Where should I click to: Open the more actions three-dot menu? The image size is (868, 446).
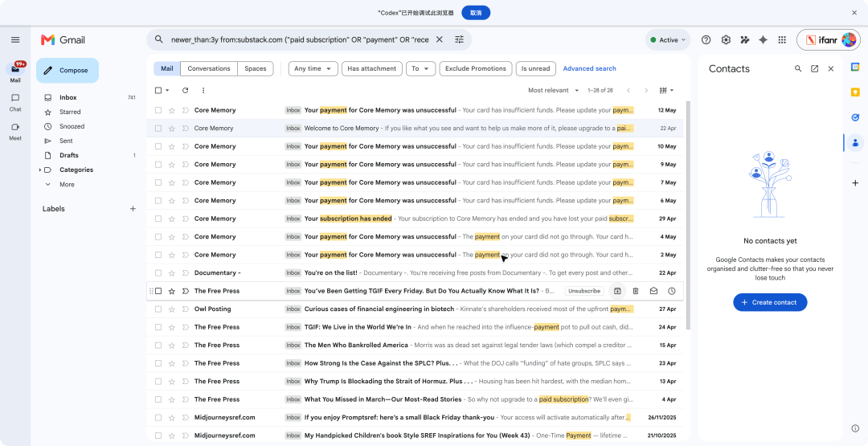coord(203,90)
